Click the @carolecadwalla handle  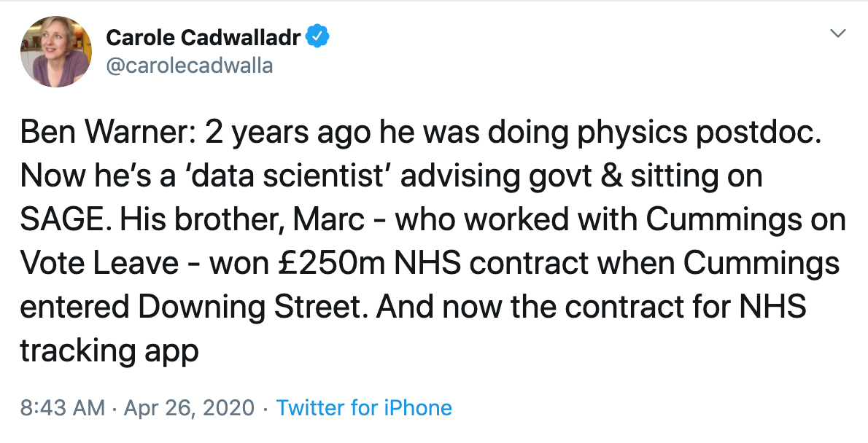pos(189,66)
